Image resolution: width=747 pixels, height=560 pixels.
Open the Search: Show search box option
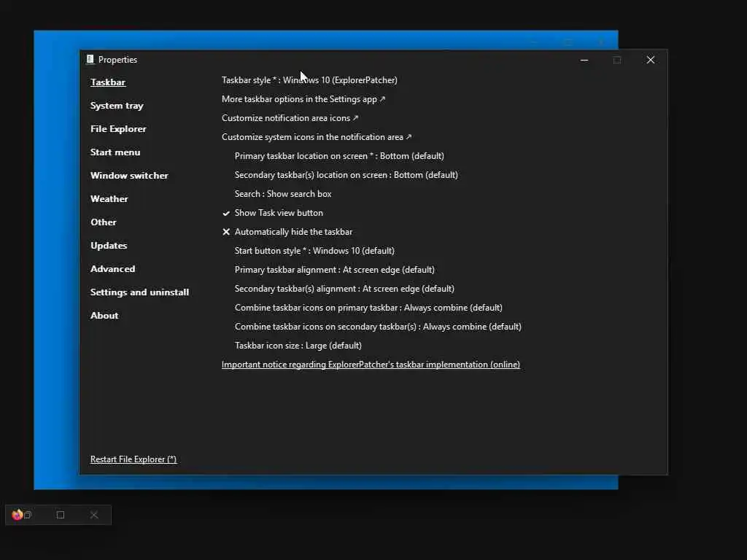(x=283, y=194)
